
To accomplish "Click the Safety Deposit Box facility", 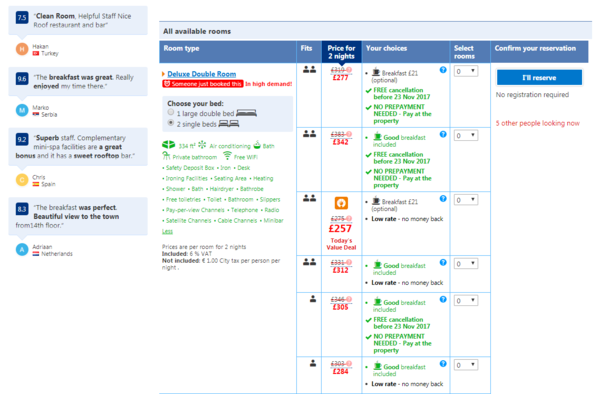I will coord(190,168).
